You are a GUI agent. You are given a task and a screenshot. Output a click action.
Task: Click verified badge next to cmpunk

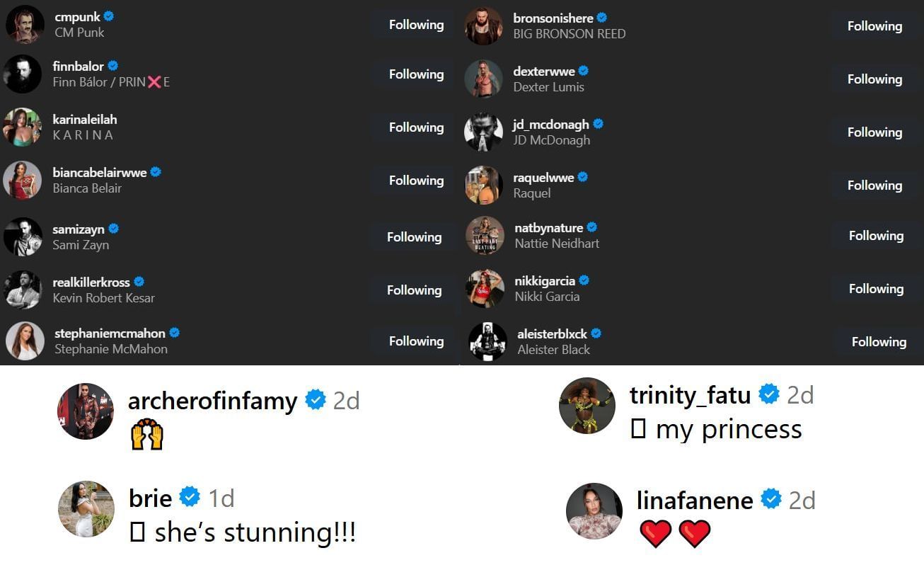click(x=109, y=16)
